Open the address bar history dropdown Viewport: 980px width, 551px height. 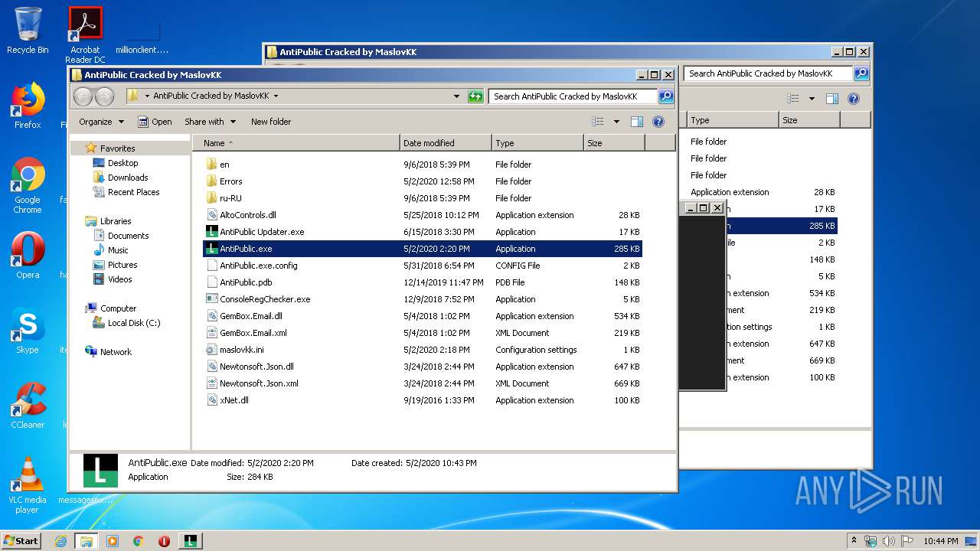(457, 96)
